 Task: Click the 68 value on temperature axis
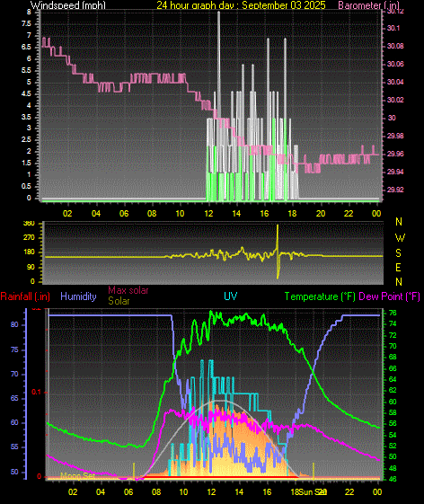pos(393,357)
